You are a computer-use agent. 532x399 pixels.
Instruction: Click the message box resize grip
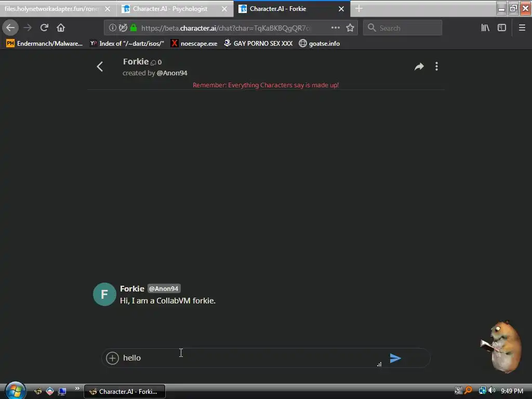(379, 364)
